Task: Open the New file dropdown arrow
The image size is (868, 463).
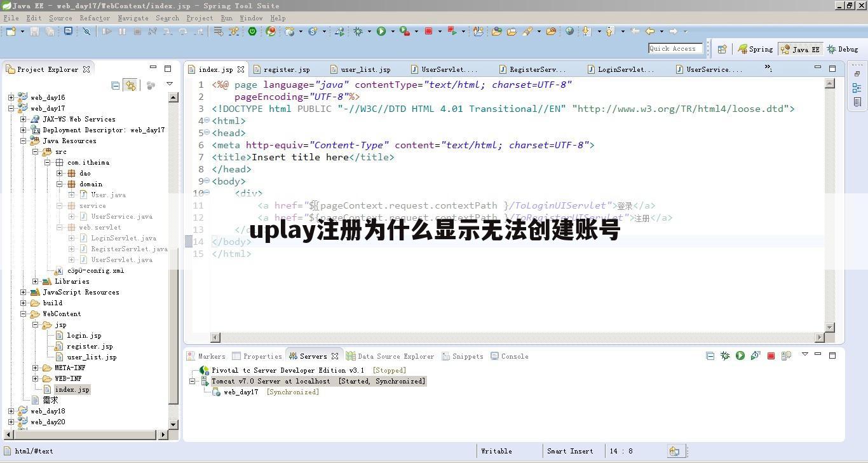Action: (22, 31)
